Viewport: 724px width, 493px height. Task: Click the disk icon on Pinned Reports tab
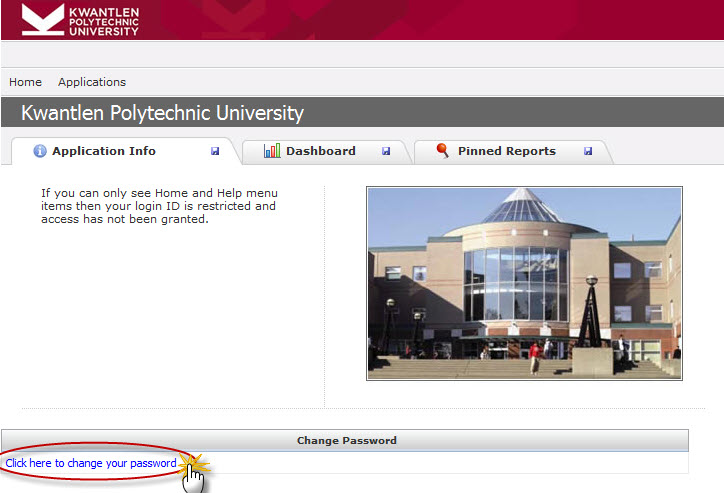[588, 152]
